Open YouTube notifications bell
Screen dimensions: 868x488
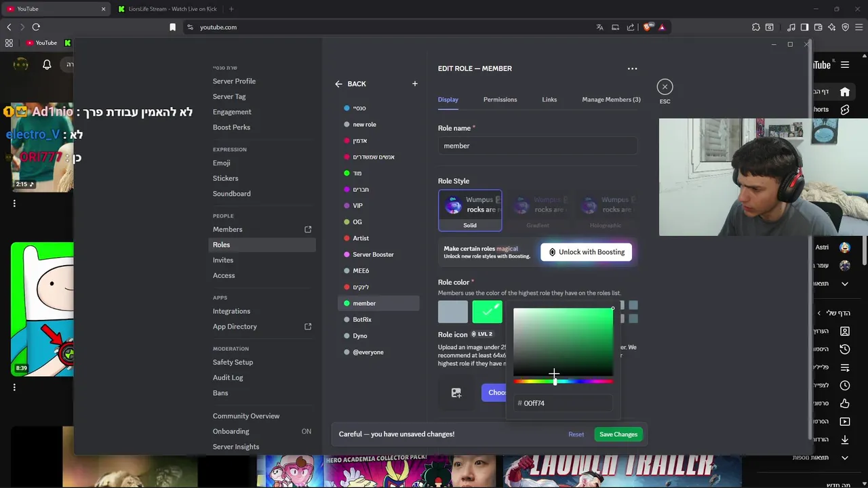pyautogui.click(x=47, y=64)
